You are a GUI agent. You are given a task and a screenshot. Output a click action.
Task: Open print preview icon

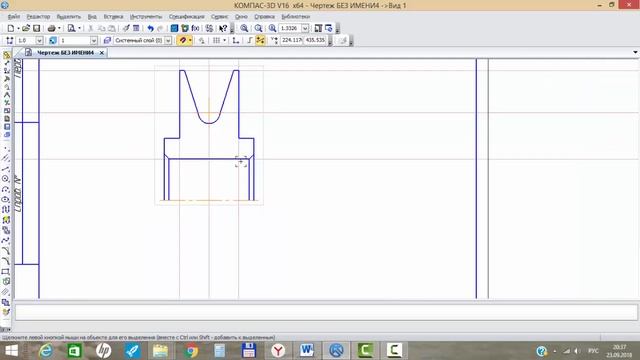71,28
